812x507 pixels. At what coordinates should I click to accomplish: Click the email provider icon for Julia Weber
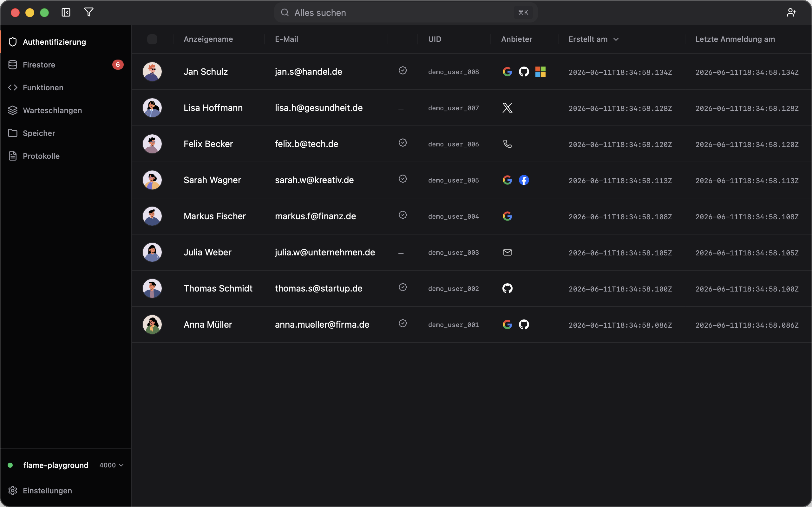507,252
